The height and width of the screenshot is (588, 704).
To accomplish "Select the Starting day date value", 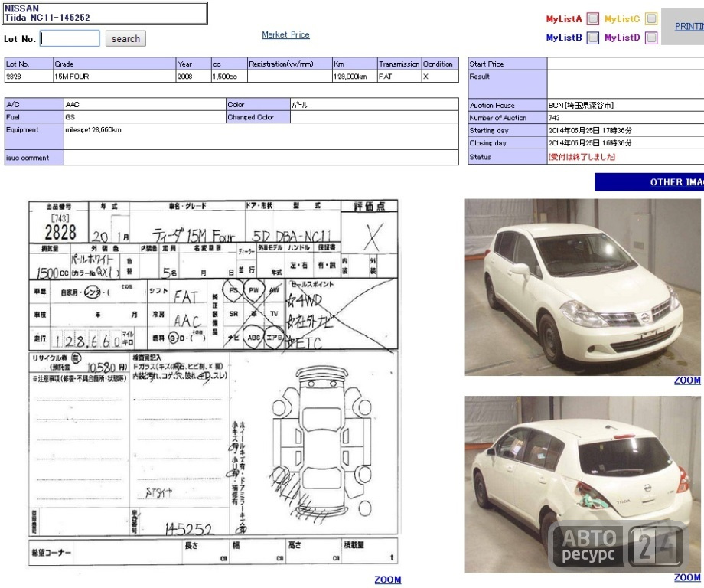I will [590, 130].
